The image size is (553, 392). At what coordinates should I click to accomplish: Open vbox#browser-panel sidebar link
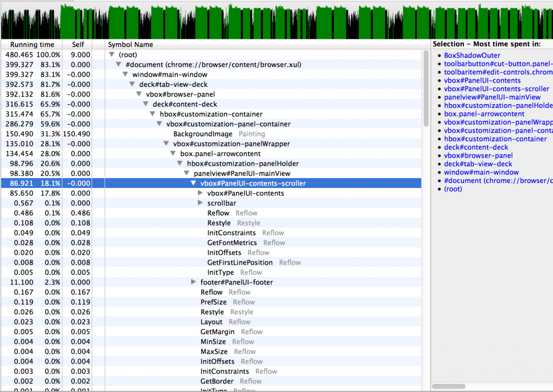tap(478, 156)
